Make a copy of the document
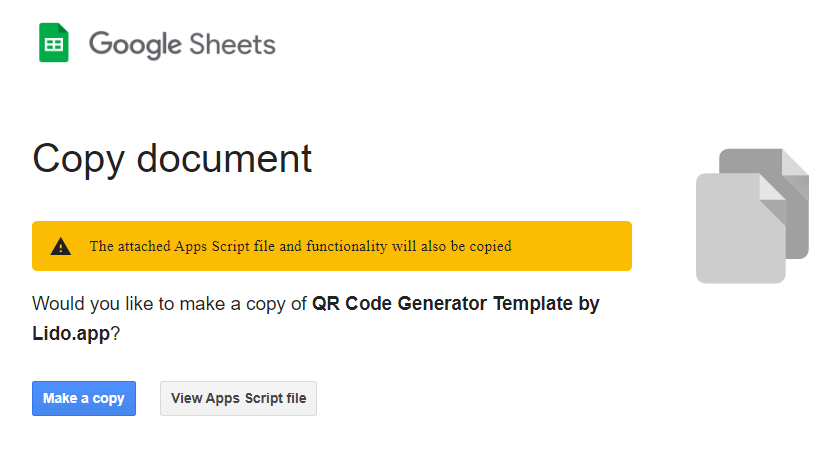The width and height of the screenshot is (832, 458). click(x=84, y=398)
